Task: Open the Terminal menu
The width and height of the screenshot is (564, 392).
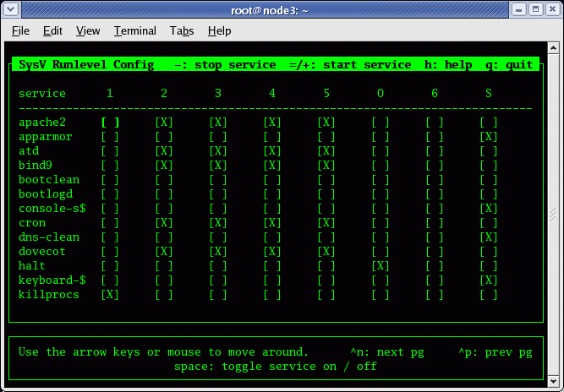Action: [x=134, y=31]
